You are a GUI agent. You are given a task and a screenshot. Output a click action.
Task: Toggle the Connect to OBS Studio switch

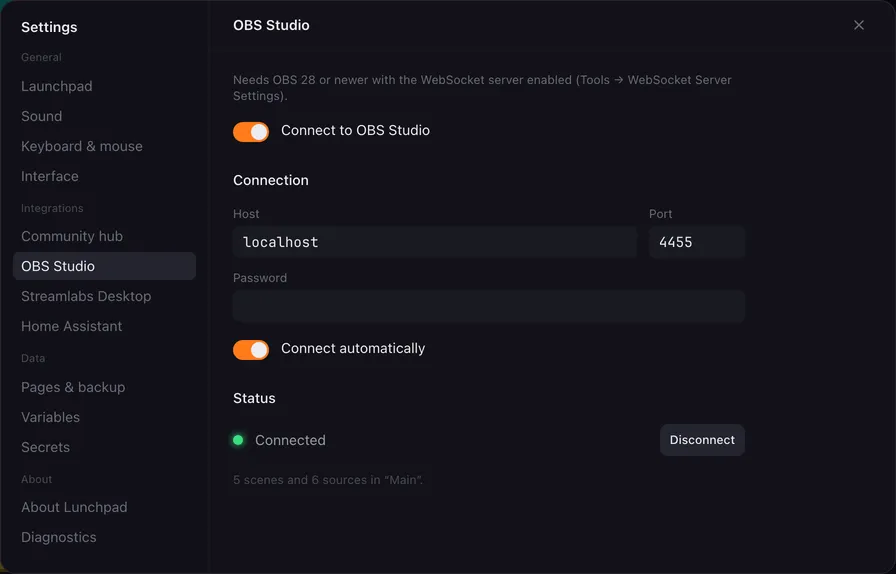(x=251, y=131)
